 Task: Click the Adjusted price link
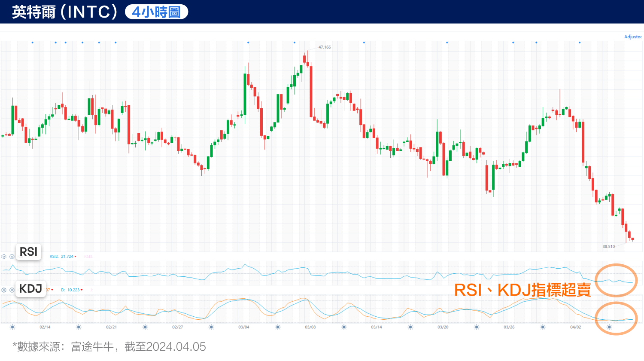(633, 37)
